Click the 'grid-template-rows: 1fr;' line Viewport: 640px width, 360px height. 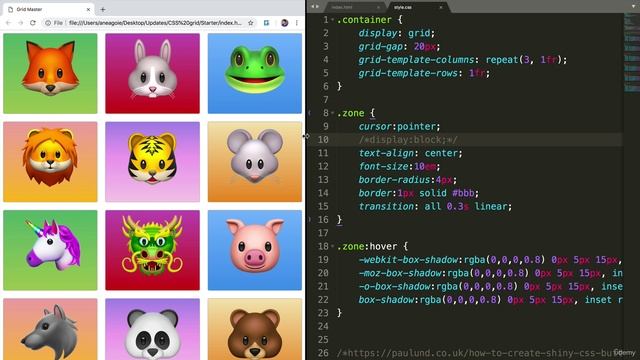click(424, 73)
